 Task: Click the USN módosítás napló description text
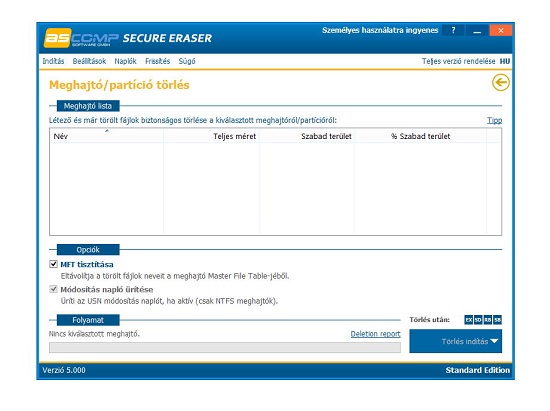tap(169, 301)
